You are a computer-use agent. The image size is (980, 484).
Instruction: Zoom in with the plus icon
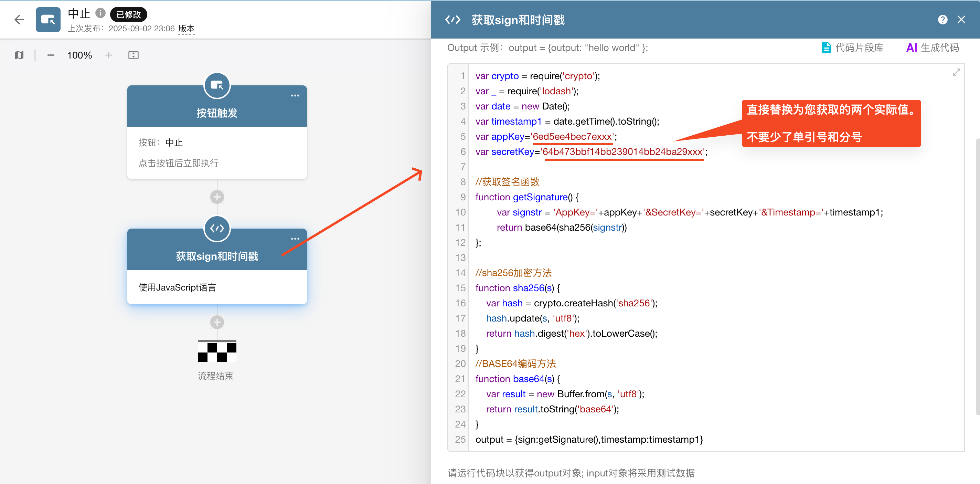click(x=109, y=55)
